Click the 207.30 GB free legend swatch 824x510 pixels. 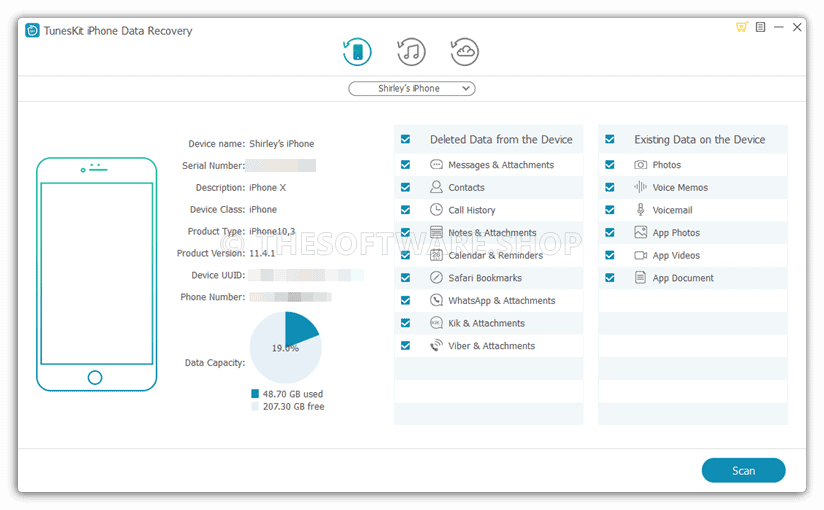(x=255, y=406)
